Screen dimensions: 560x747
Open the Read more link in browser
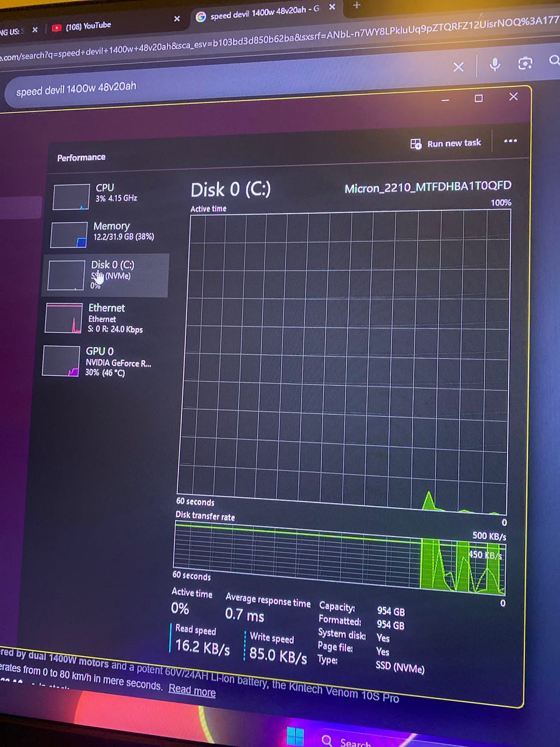pyautogui.click(x=192, y=690)
